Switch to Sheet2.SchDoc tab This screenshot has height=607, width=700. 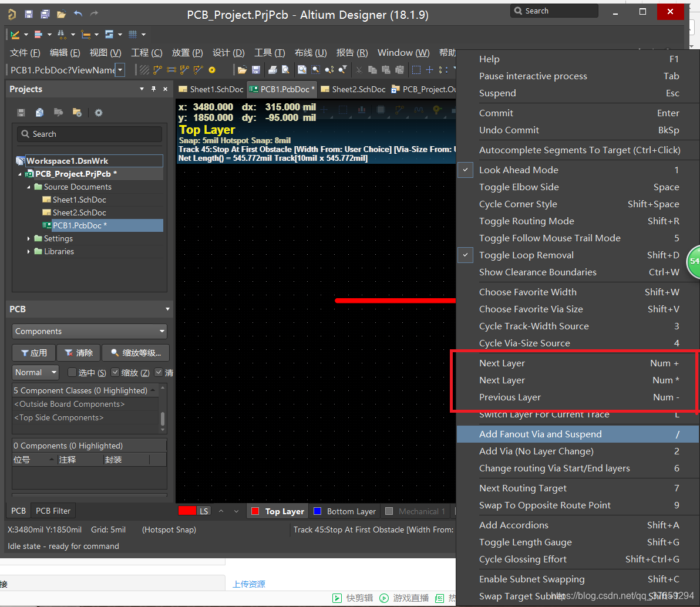[353, 89]
